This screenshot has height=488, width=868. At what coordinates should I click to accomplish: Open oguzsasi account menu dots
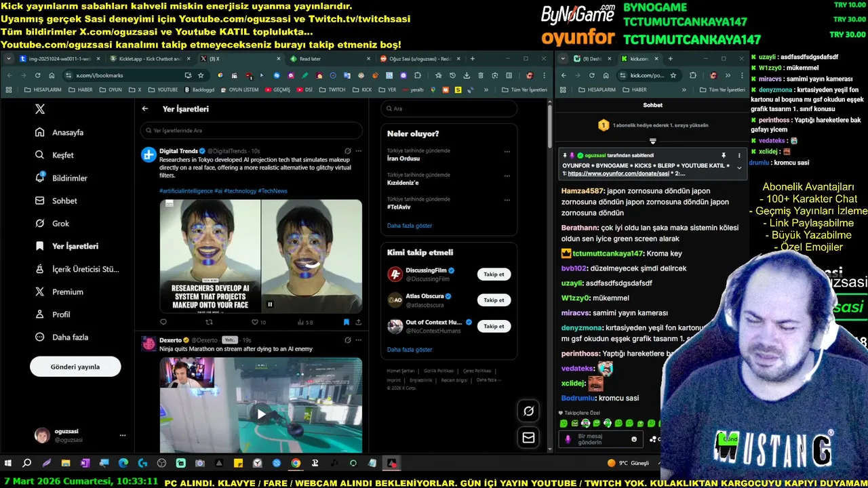coord(123,435)
